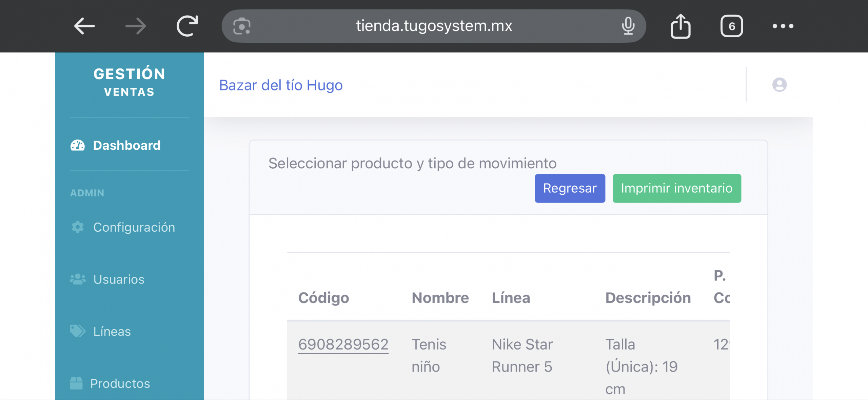This screenshot has height=400, width=868.
Task: Open the tab switcher showing 6
Action: 732,26
